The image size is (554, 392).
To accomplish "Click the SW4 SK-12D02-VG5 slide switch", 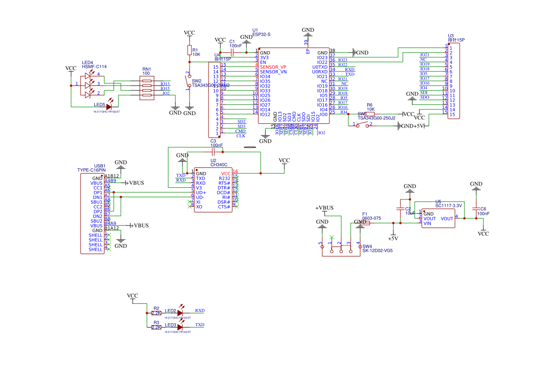I will tap(341, 249).
